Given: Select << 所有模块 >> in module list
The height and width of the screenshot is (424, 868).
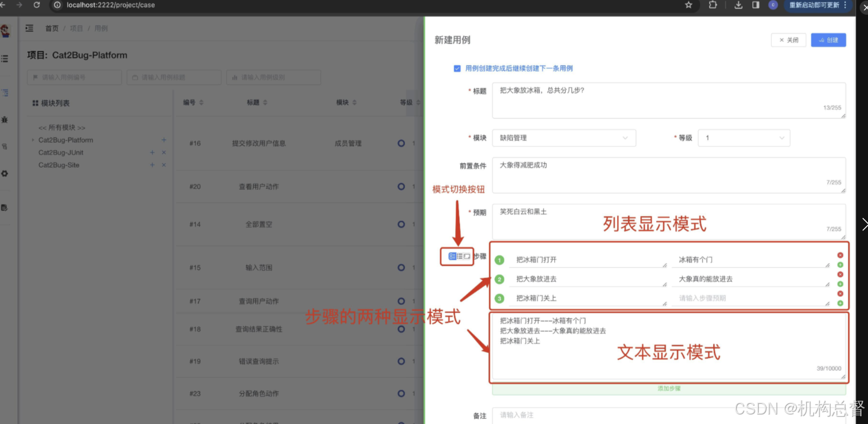Looking at the screenshot, I should [x=62, y=128].
